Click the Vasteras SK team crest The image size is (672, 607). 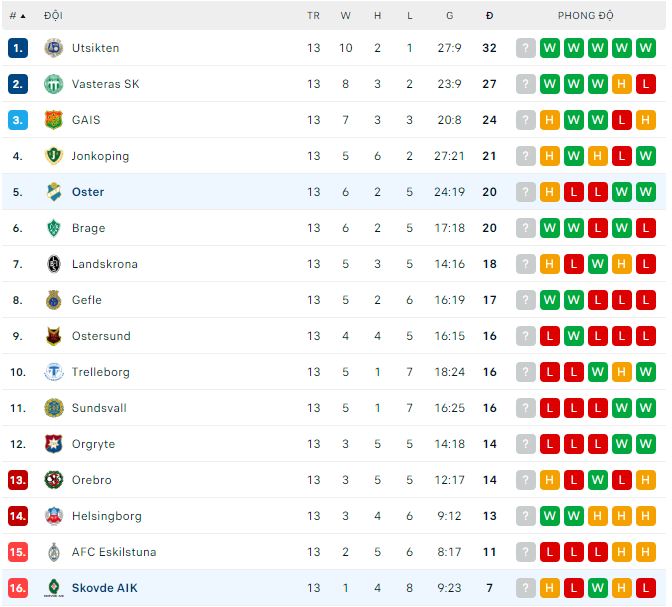tap(53, 84)
